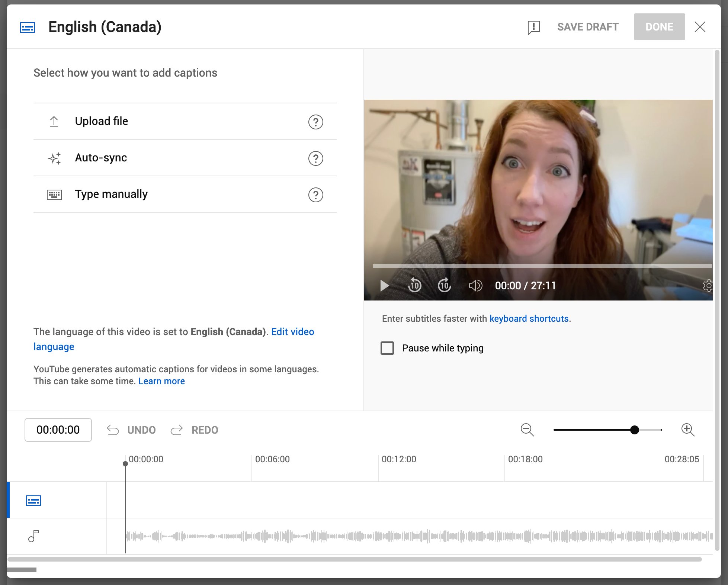Close the caption editor dialog

point(700,27)
